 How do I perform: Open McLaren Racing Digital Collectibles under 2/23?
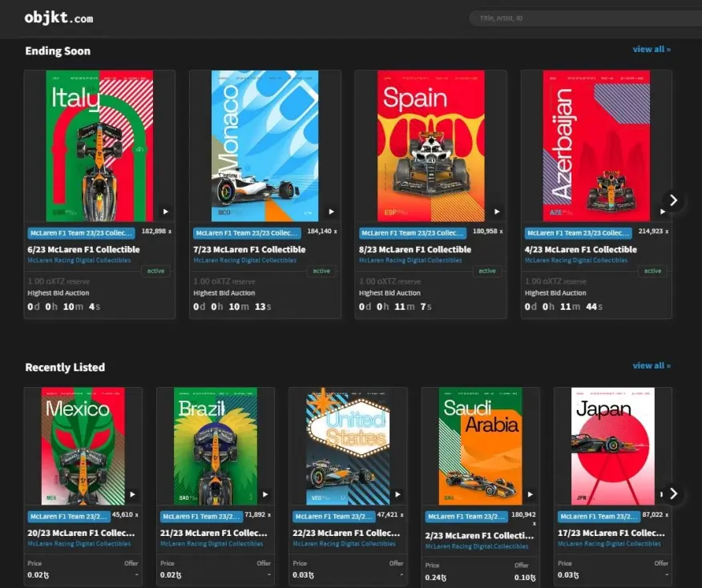477,546
